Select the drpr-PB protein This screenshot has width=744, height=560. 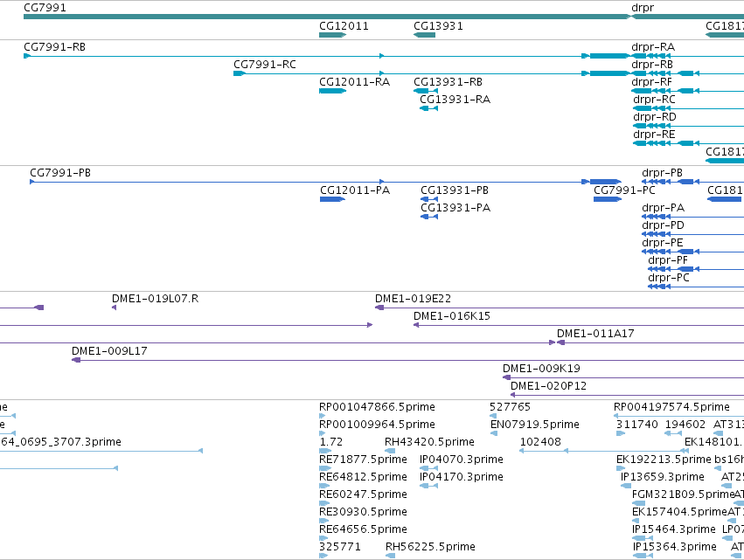click(663, 173)
